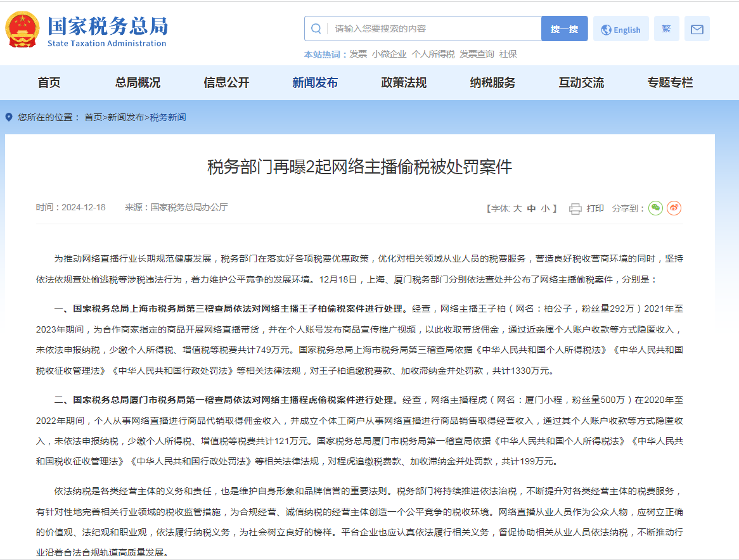Click the printer icon to print
Viewport: 739px width, 560px height.
(575, 208)
